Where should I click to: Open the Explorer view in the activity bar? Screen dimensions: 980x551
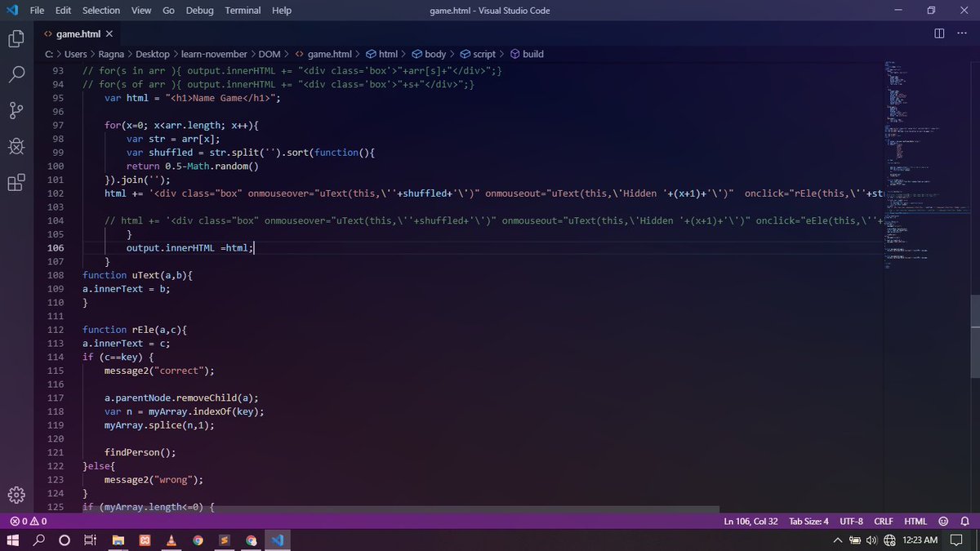(x=16, y=39)
